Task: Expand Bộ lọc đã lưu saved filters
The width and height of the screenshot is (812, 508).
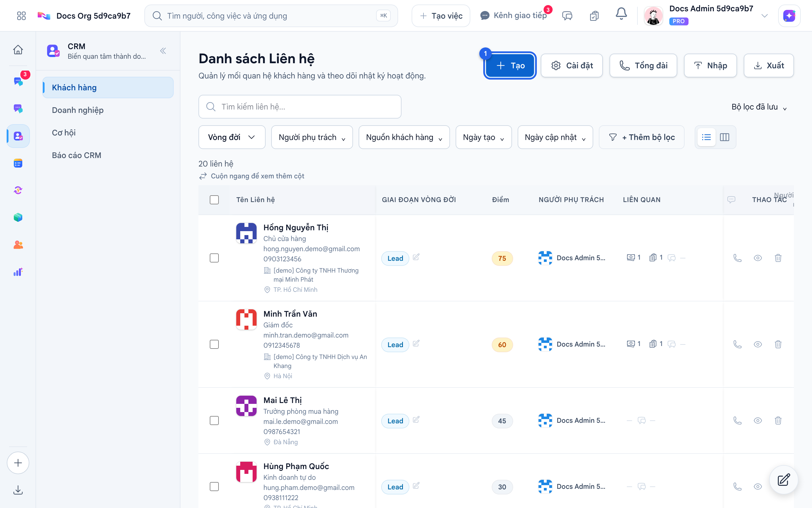Action: pos(759,107)
